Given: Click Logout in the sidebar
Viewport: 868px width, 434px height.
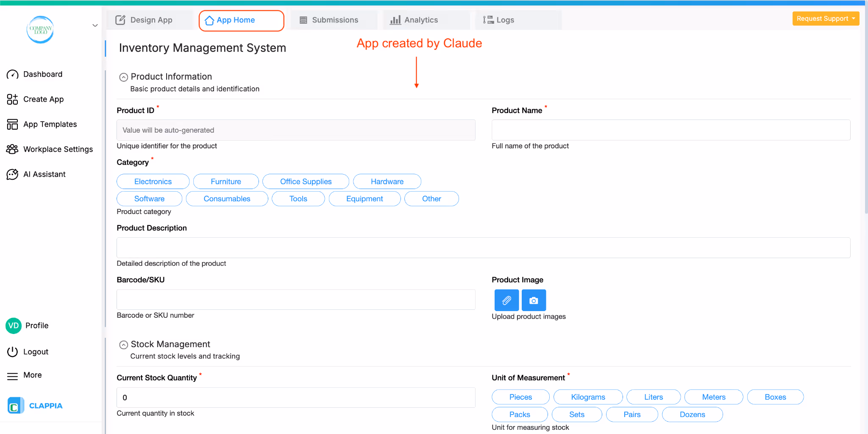Looking at the screenshot, I should [x=36, y=351].
